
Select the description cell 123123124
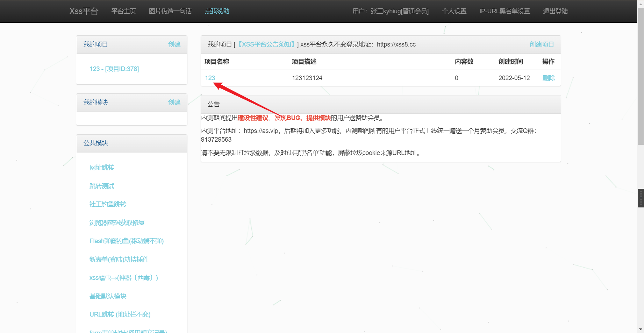tap(307, 78)
